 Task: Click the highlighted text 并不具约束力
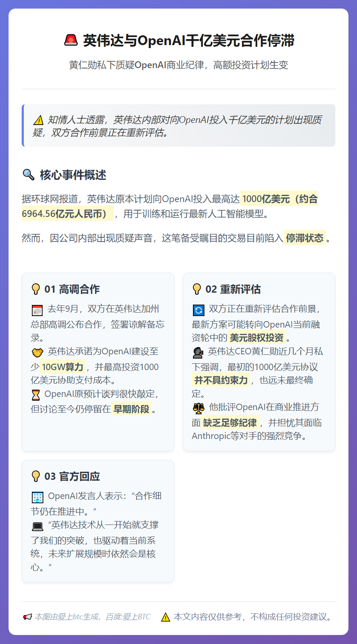click(221, 380)
